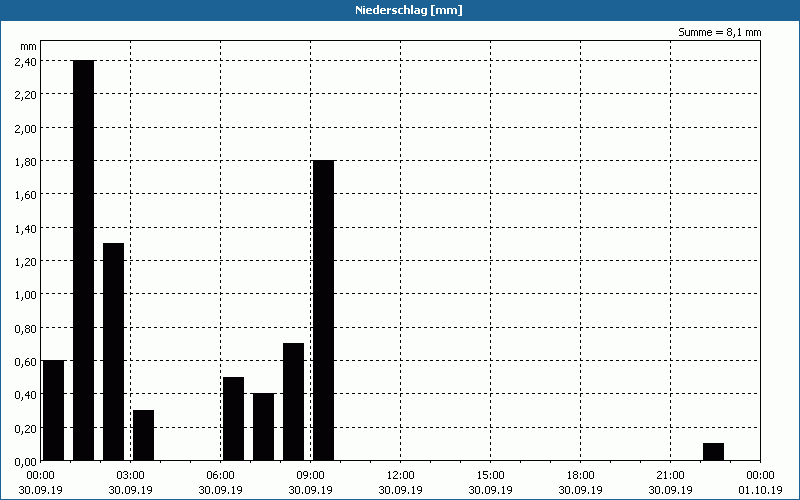This screenshot has width=800, height=500.
Task: Select the 21:00 time label
Action: tap(670, 476)
